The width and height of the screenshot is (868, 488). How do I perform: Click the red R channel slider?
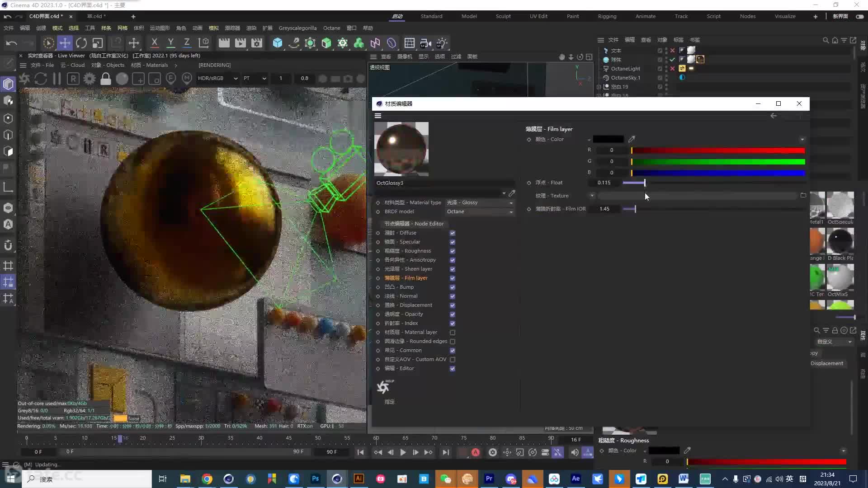[718, 150]
